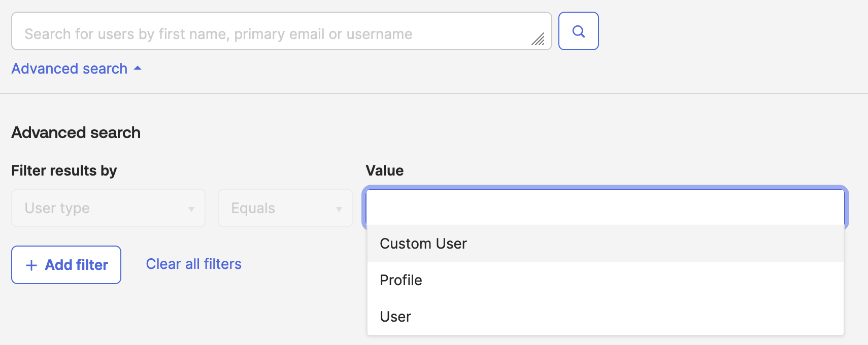
Task: Click the Value field label
Action: [x=384, y=171]
